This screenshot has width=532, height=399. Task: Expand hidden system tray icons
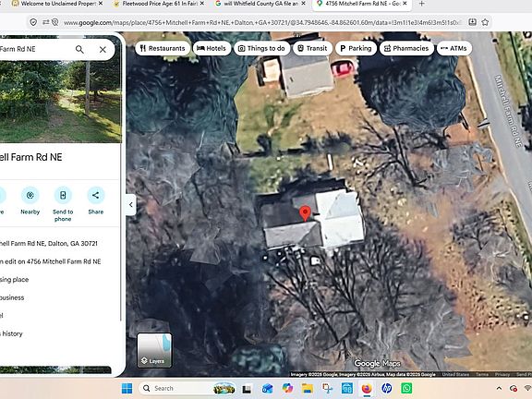coord(499,389)
